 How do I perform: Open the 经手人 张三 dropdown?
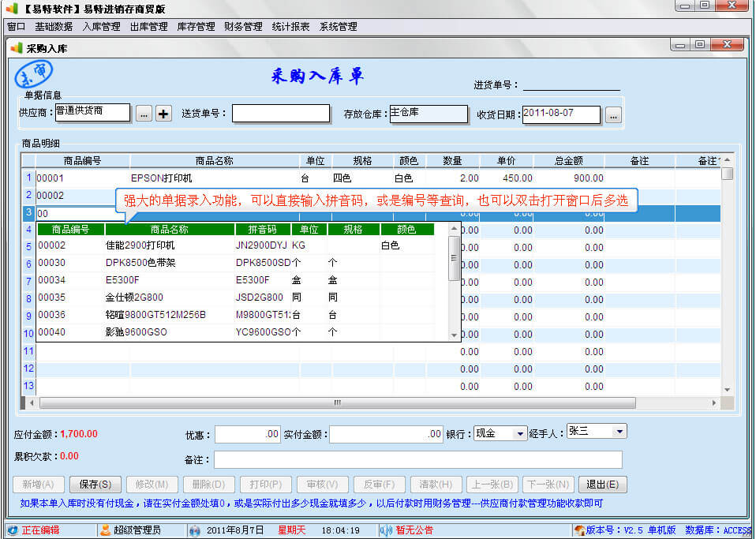pos(620,431)
